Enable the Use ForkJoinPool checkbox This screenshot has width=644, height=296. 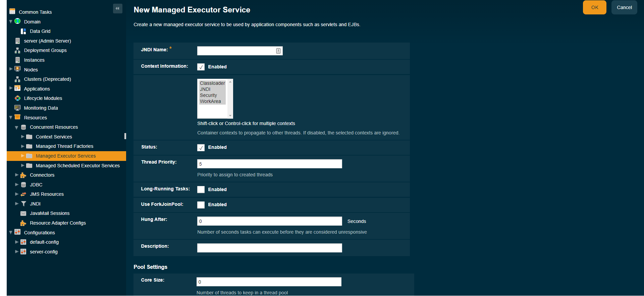click(x=201, y=205)
